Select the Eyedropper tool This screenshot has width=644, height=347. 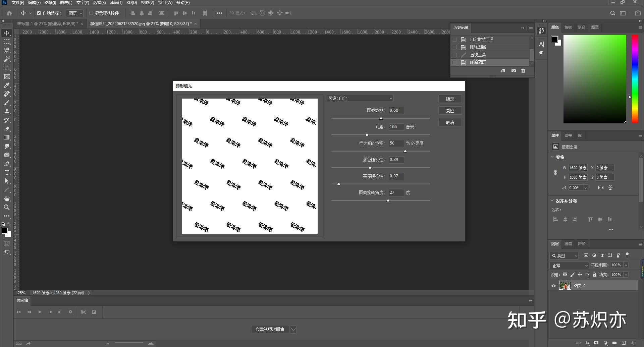[7, 85]
